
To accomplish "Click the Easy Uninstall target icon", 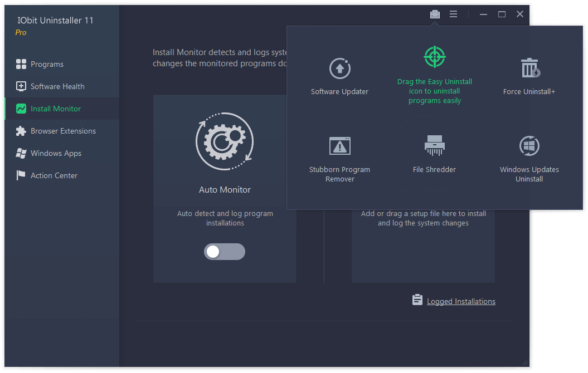I will pos(435,57).
